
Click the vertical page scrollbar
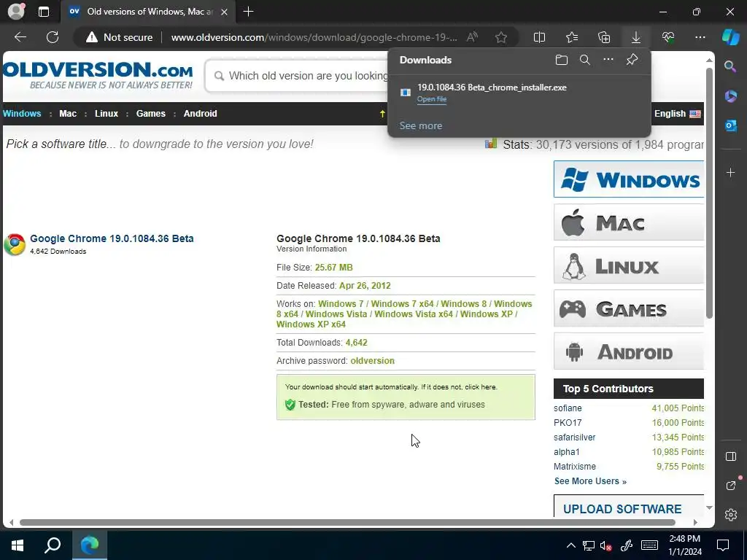709,192
